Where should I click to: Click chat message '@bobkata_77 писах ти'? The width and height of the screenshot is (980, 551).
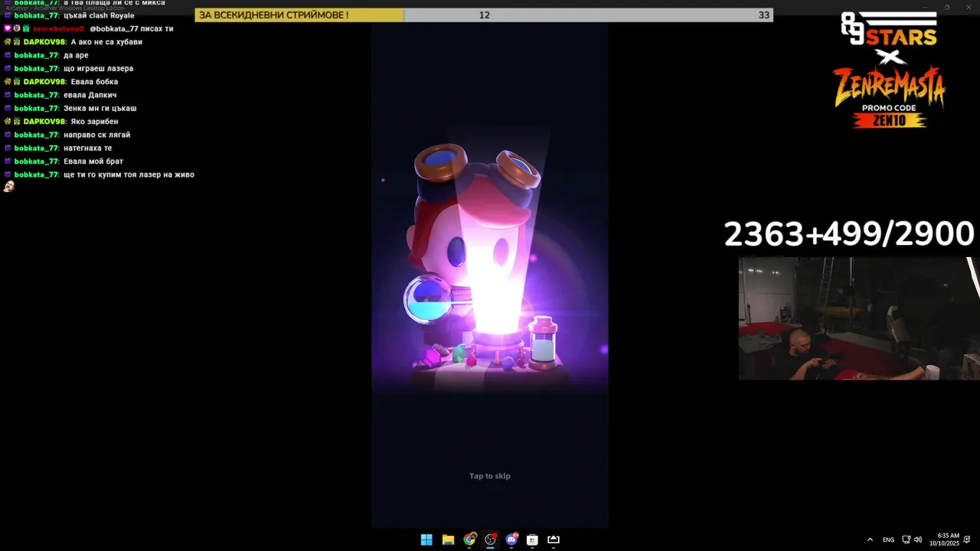pos(132,28)
